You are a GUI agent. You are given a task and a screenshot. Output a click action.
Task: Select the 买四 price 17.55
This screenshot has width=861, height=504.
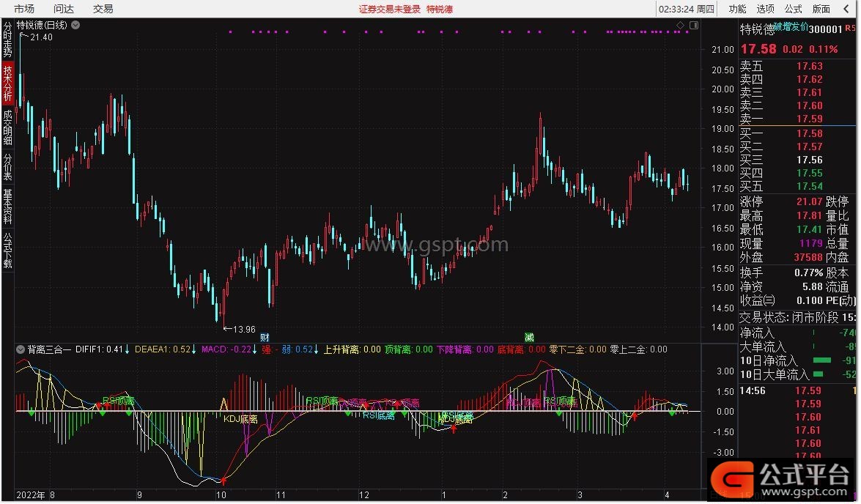(x=810, y=173)
